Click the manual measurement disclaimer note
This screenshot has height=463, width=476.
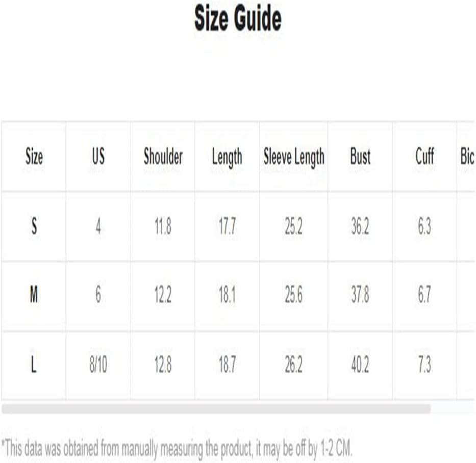(x=177, y=449)
